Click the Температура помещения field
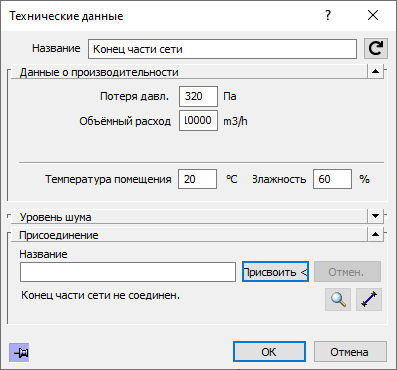The image size is (397, 370). [x=197, y=179]
